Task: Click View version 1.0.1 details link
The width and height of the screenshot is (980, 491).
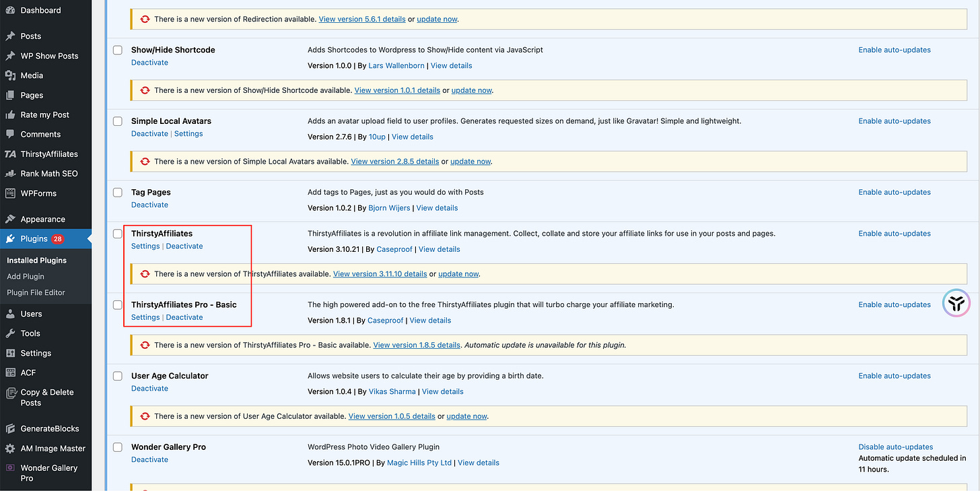Action: tap(397, 90)
